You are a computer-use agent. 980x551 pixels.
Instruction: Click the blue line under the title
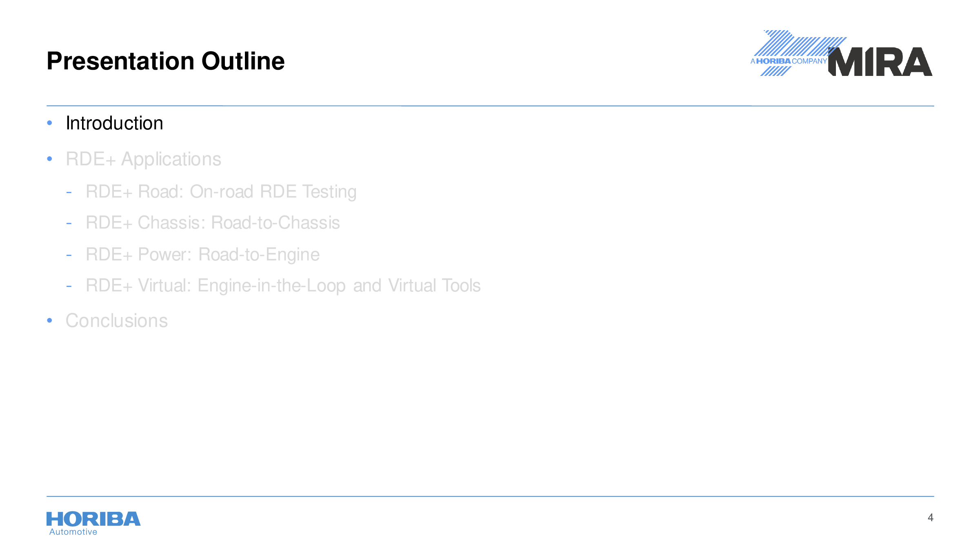(490, 106)
